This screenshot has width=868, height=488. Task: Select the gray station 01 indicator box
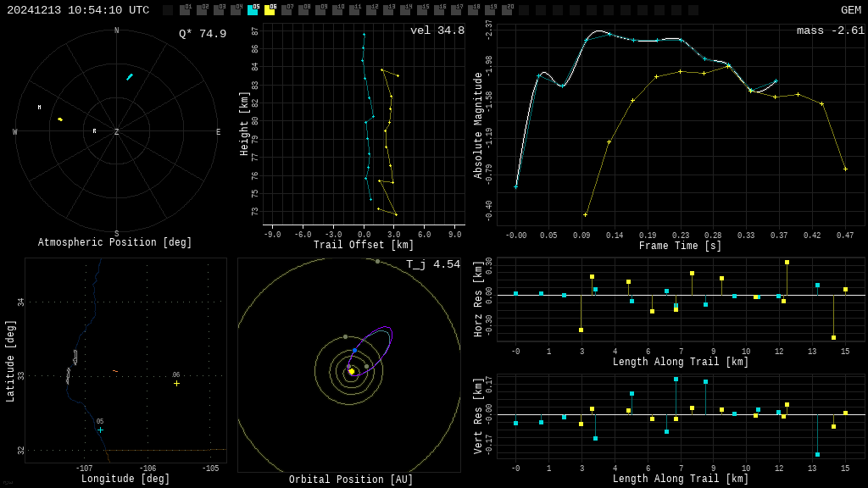click(x=185, y=10)
